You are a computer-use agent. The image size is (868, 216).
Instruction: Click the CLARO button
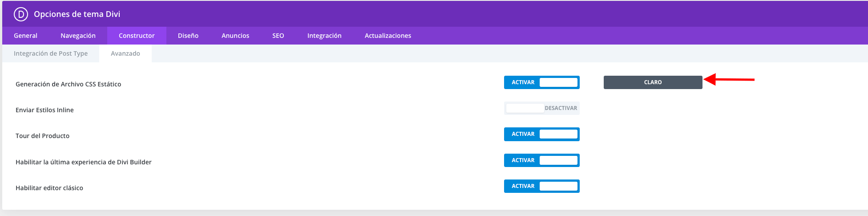[653, 82]
